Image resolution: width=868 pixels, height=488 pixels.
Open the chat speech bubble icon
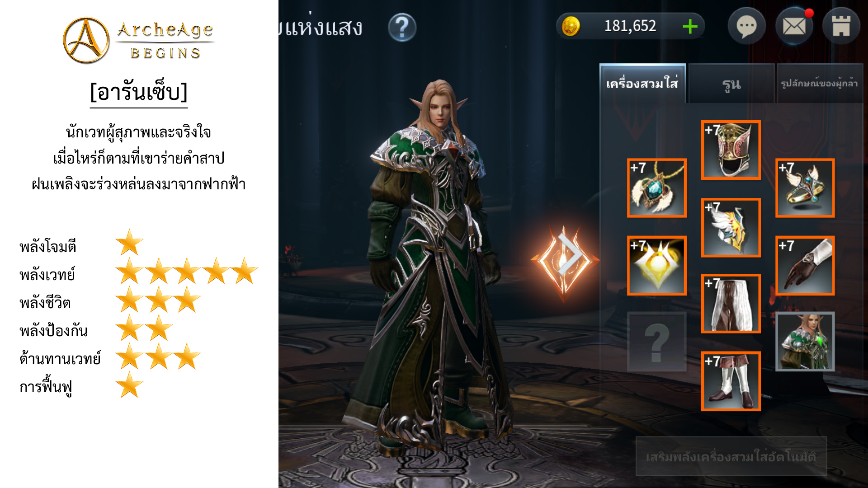click(746, 26)
